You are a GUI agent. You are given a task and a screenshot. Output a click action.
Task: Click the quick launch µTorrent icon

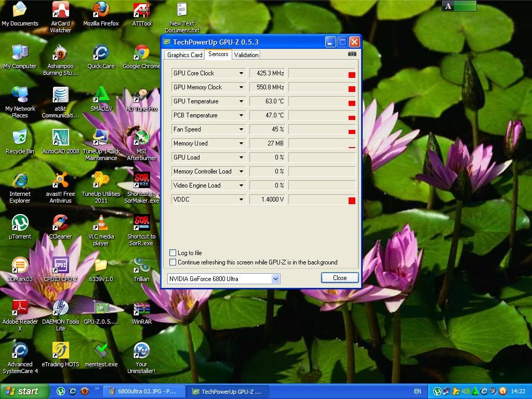point(61,392)
